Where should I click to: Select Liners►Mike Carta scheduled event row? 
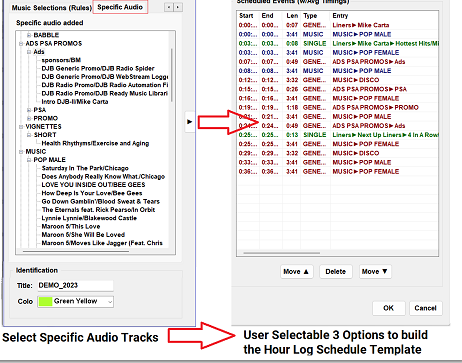coord(338,25)
